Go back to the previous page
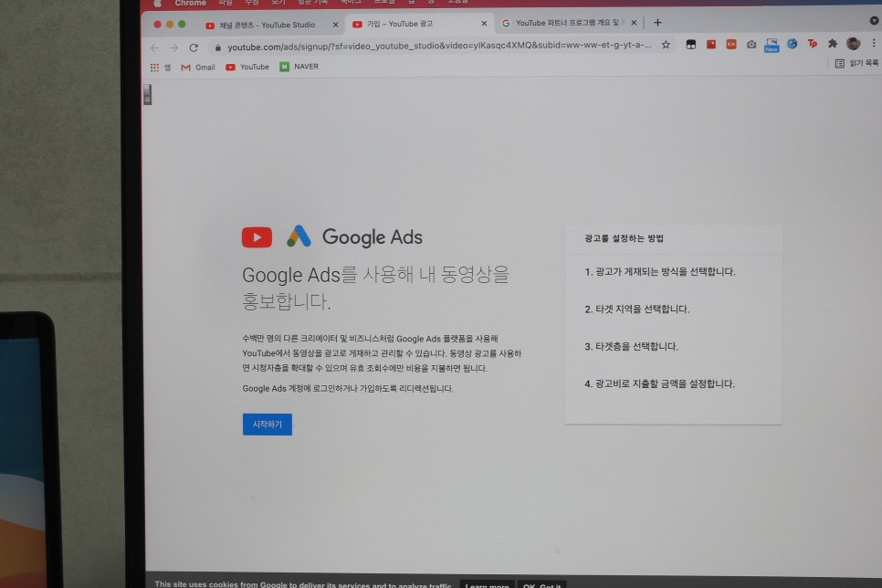 154,48
